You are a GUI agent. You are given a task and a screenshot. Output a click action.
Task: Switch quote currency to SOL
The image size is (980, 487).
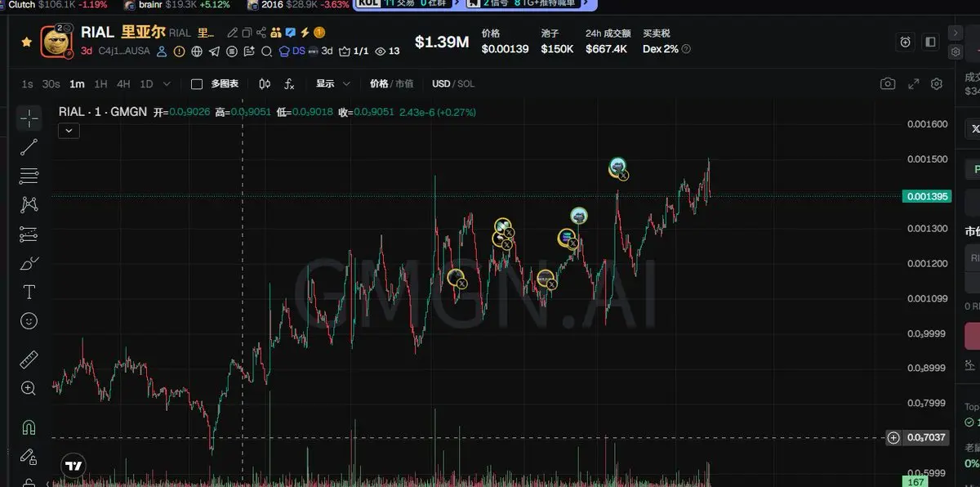466,83
